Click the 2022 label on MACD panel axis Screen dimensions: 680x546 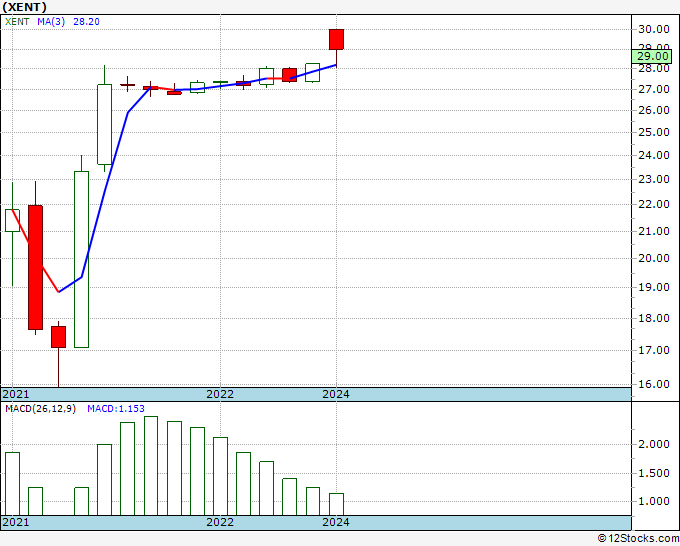(220, 522)
